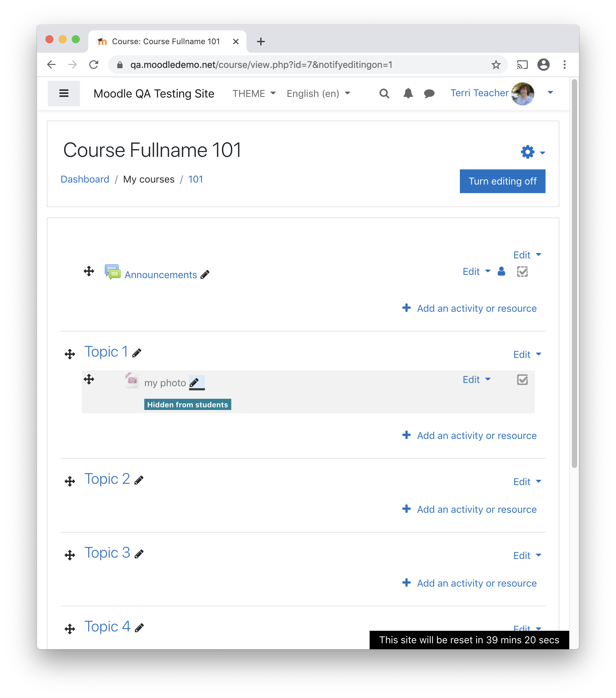Open the Chrome profile account icon
The height and width of the screenshot is (698, 616).
543,65
